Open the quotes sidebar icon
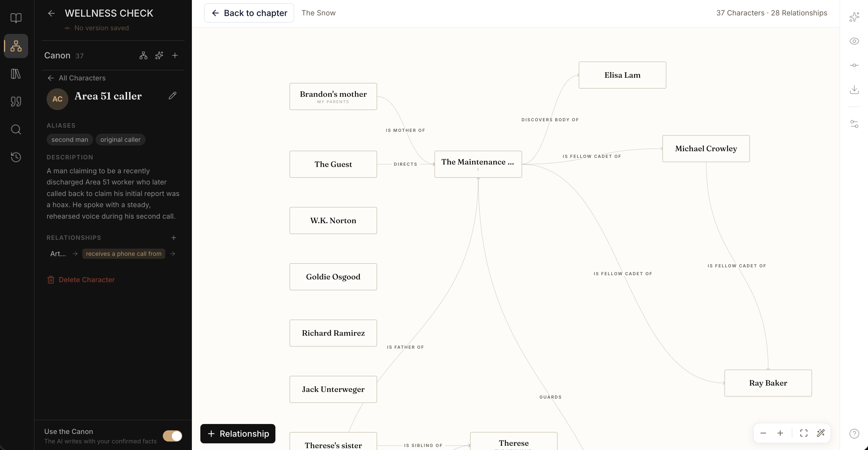 pyautogui.click(x=16, y=101)
